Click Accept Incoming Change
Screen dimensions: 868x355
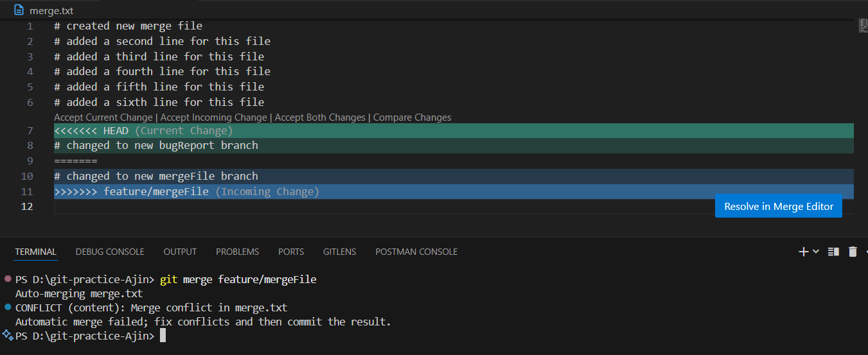coord(213,117)
